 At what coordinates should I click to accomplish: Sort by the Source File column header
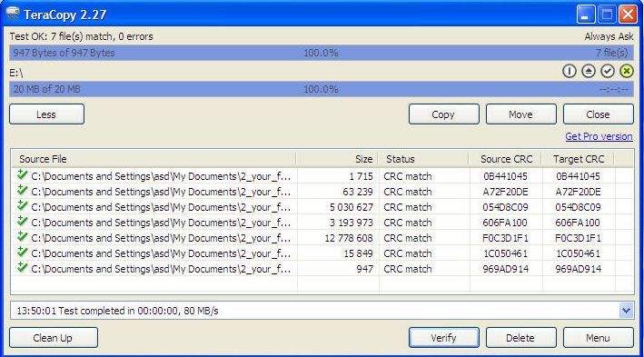154,159
